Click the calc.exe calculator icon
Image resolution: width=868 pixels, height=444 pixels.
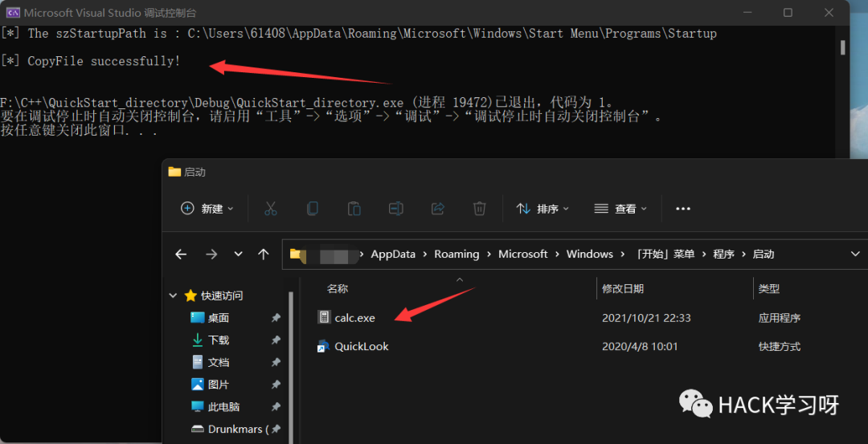324,317
